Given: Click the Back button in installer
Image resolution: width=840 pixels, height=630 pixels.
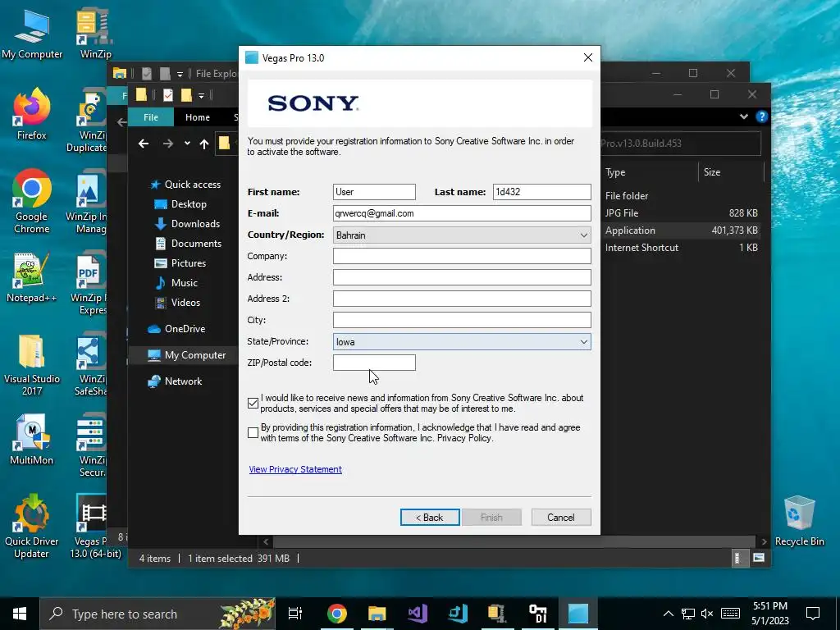Looking at the screenshot, I should (430, 518).
